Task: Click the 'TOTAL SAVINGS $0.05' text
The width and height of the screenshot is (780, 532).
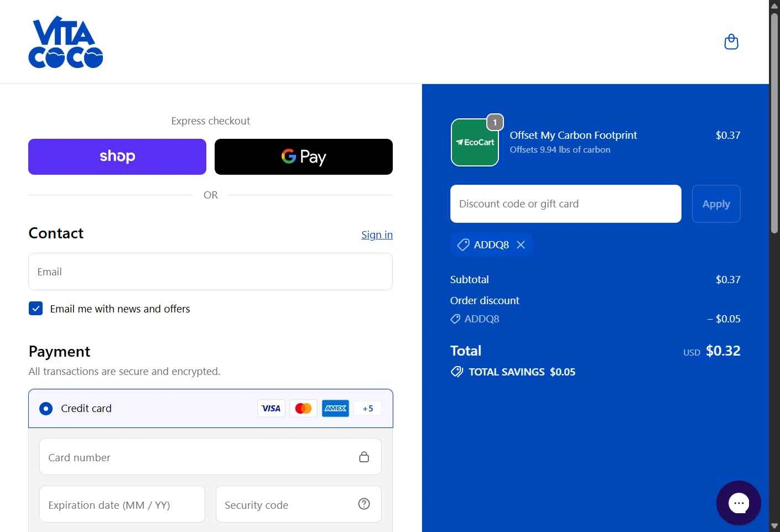Action: point(522,372)
